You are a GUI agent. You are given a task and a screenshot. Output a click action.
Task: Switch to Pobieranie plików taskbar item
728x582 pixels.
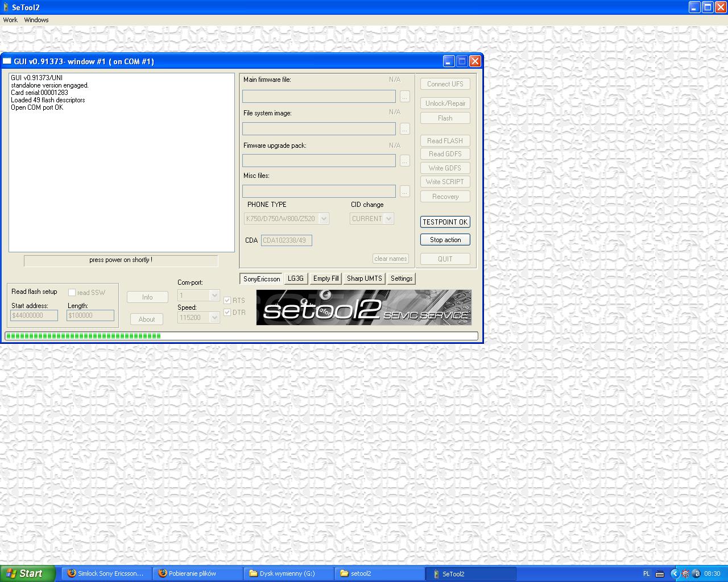tap(197, 573)
